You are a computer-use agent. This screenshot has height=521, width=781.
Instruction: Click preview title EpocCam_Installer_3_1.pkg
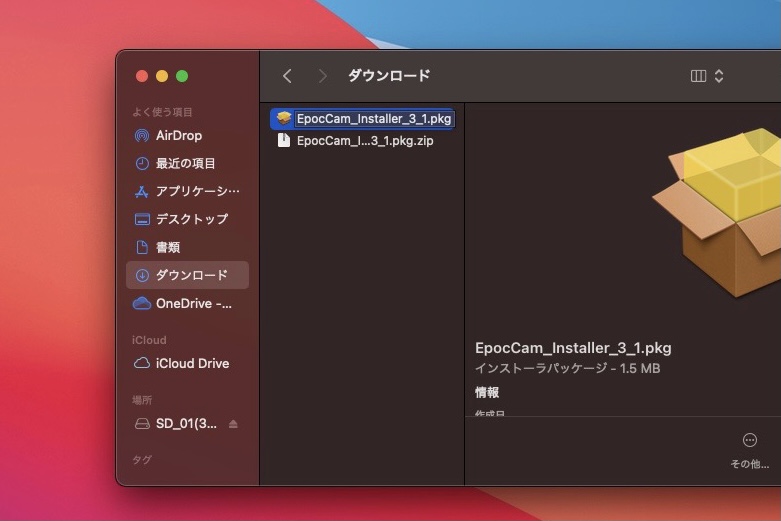(x=573, y=348)
